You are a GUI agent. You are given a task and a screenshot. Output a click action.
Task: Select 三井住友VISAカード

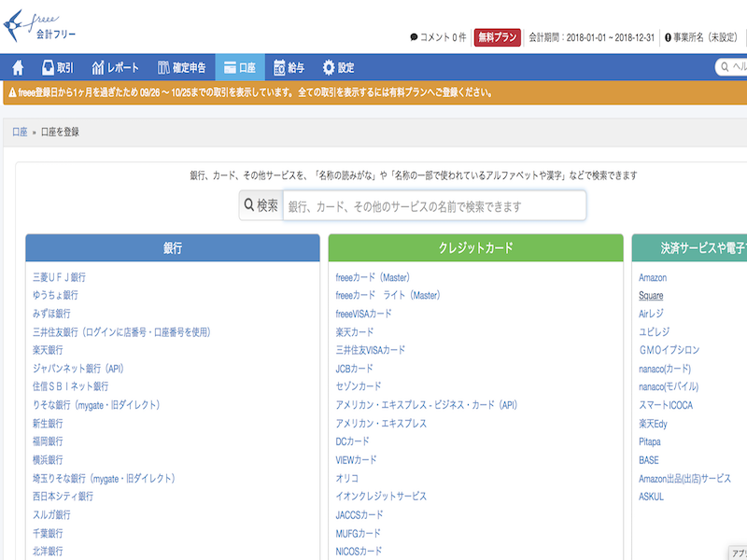[370, 350]
